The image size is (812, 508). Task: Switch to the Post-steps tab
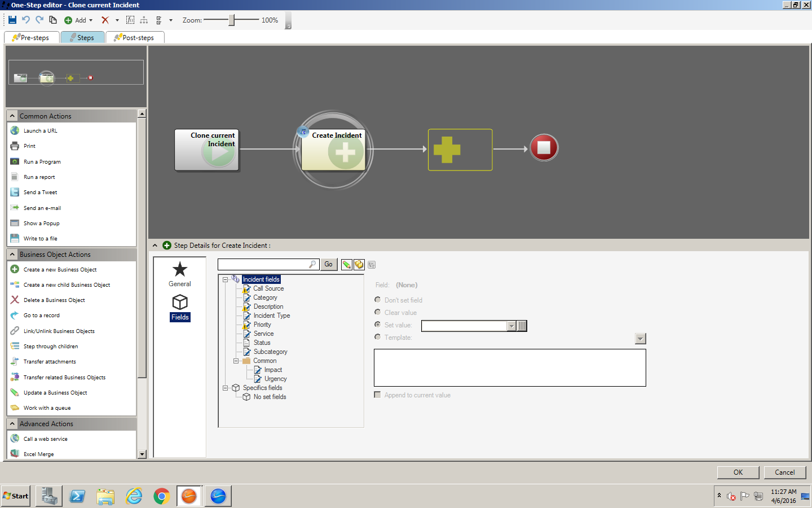coord(135,38)
